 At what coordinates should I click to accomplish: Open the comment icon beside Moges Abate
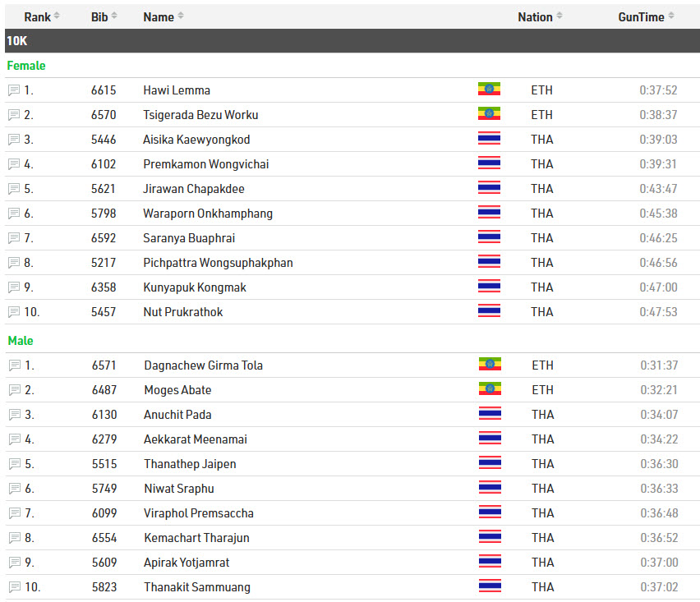point(15,390)
